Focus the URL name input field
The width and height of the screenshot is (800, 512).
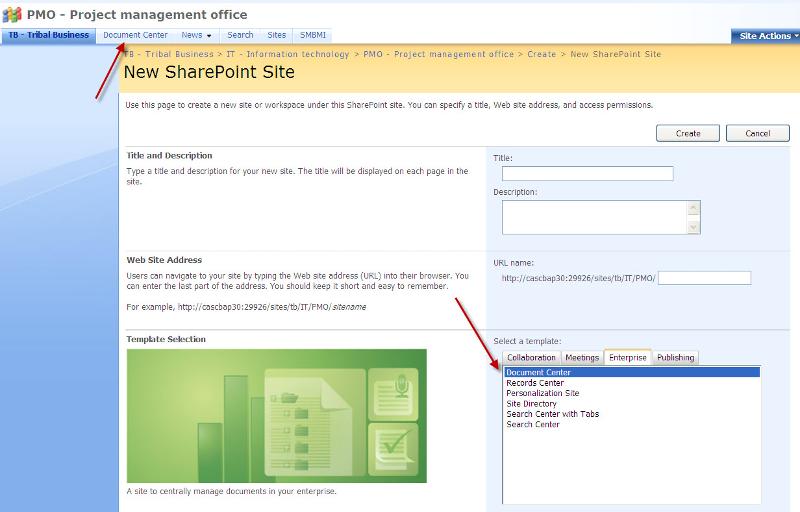[x=705, y=278]
